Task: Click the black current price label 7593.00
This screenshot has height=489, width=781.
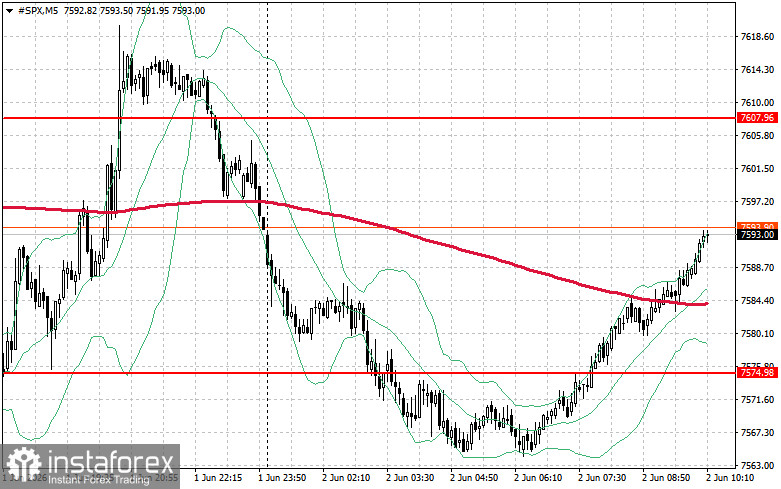Action: (x=758, y=235)
